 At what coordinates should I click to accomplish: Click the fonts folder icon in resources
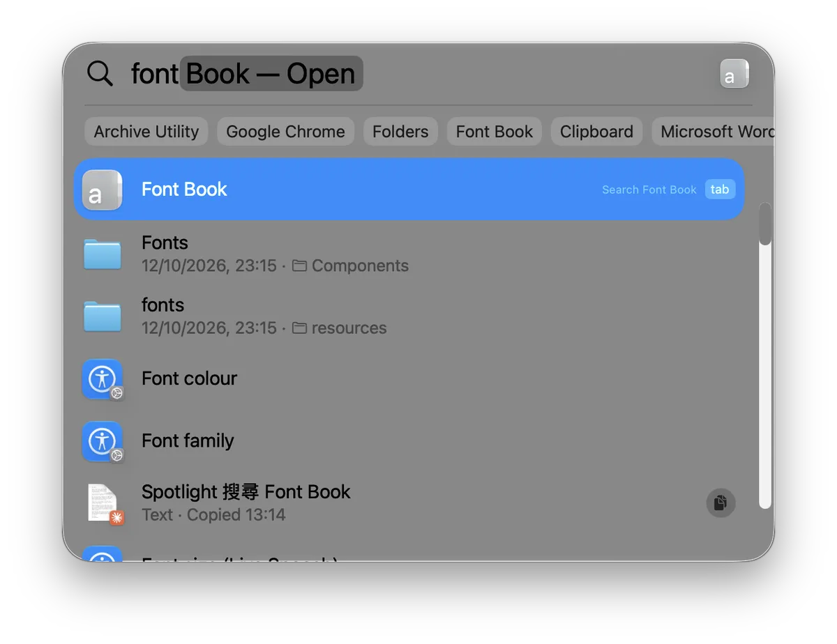pyautogui.click(x=103, y=316)
